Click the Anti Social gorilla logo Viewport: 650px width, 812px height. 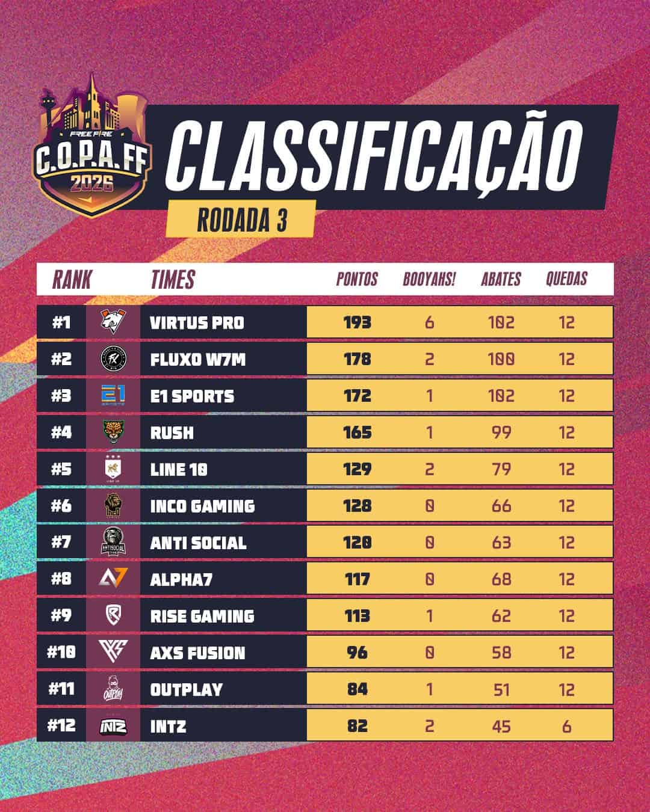point(113,542)
